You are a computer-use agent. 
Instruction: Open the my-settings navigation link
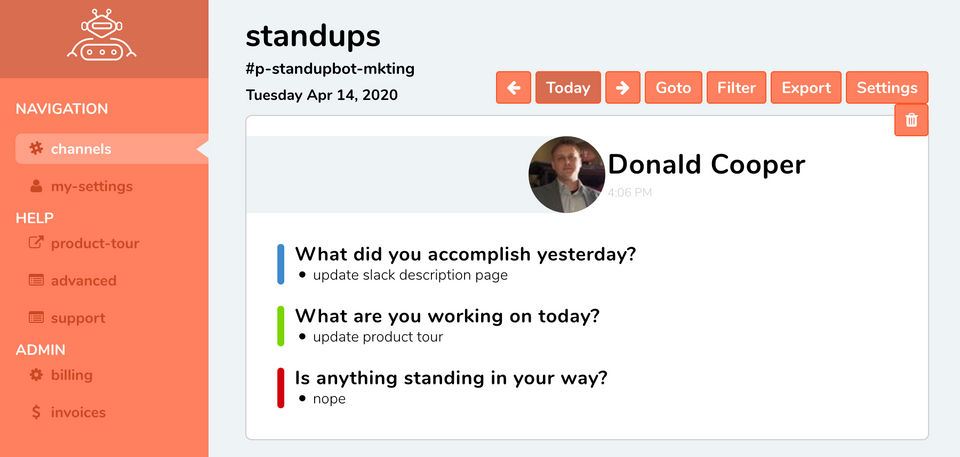91,186
